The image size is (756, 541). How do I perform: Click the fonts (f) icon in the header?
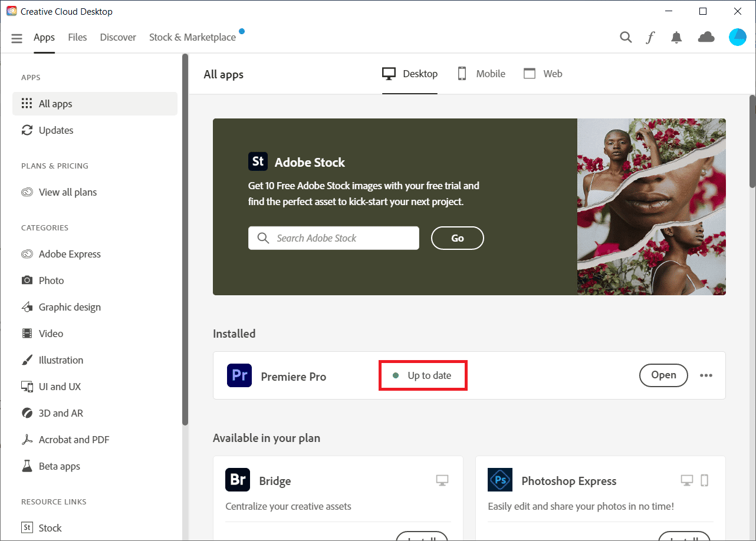(650, 37)
